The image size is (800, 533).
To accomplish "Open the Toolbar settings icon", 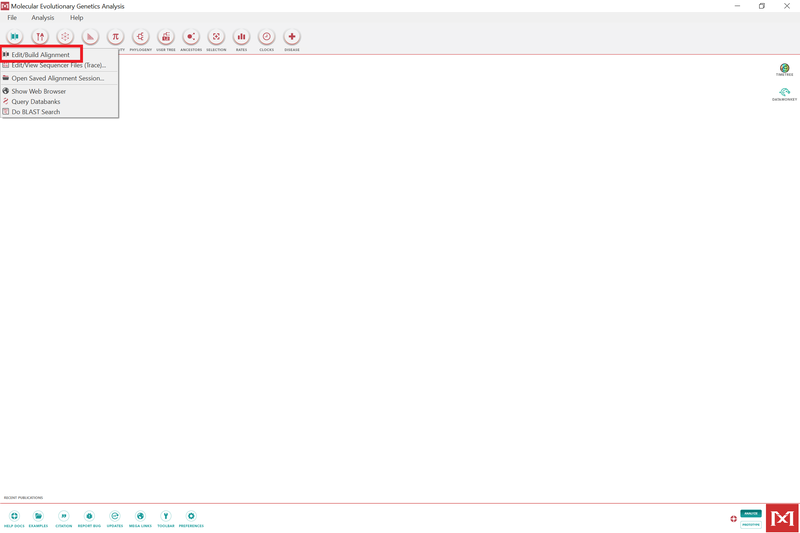I will click(x=166, y=516).
